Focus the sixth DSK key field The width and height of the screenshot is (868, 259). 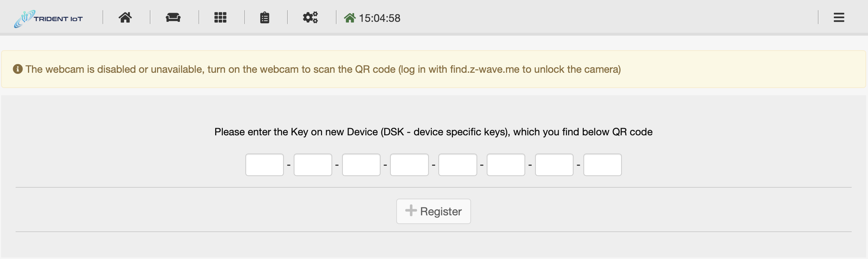(x=506, y=165)
